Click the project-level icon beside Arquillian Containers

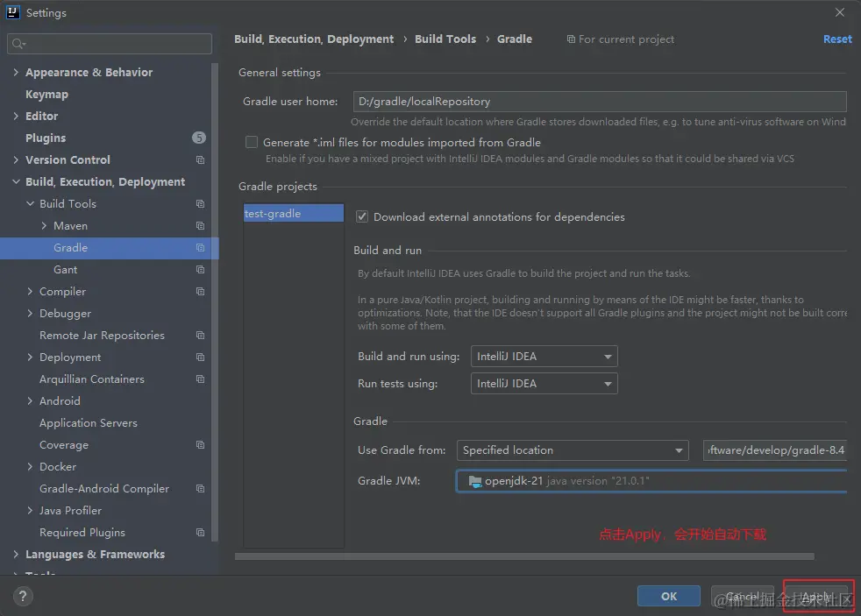tap(201, 379)
